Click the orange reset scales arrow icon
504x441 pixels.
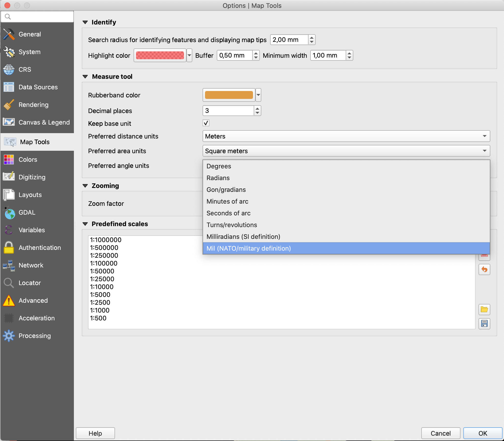coord(484,269)
